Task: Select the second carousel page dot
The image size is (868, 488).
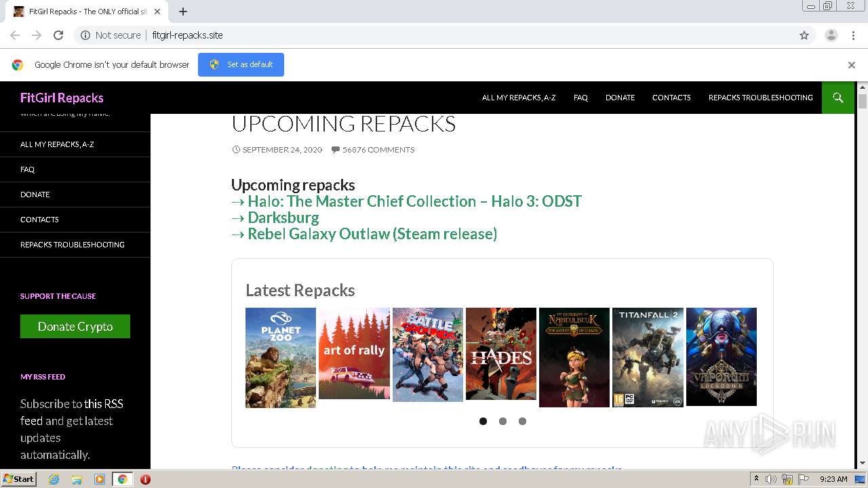Action: 502,421
